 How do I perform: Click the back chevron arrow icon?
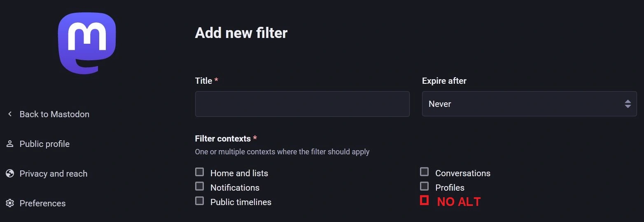click(10, 114)
